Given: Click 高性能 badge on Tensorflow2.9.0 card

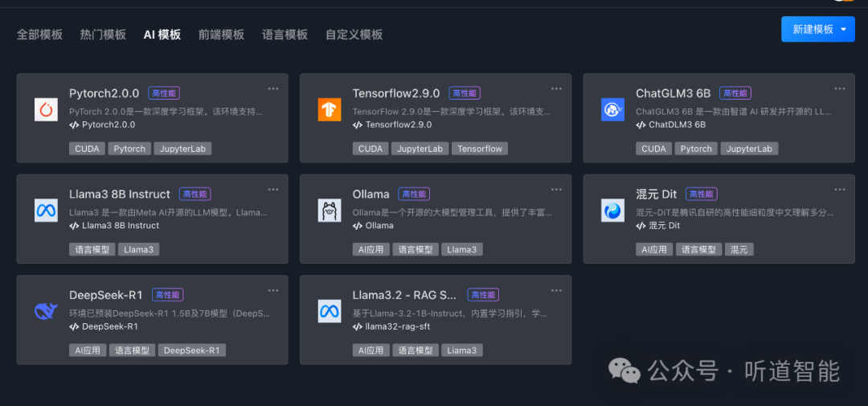Looking at the screenshot, I should (x=465, y=93).
